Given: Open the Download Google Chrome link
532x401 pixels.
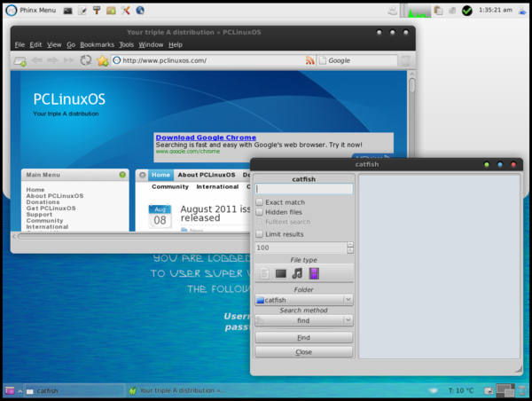Looking at the screenshot, I should click(206, 138).
